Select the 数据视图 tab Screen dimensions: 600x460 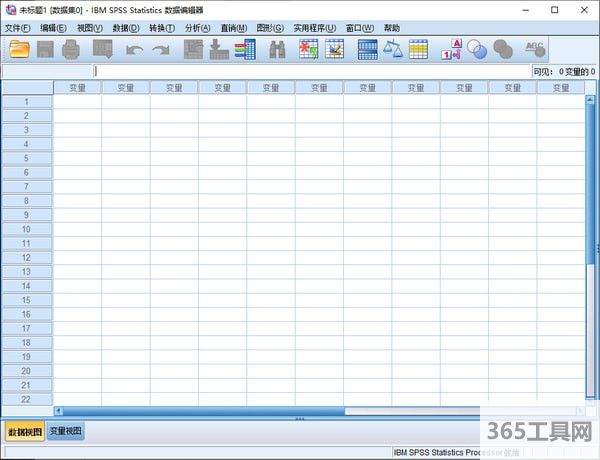[24, 432]
